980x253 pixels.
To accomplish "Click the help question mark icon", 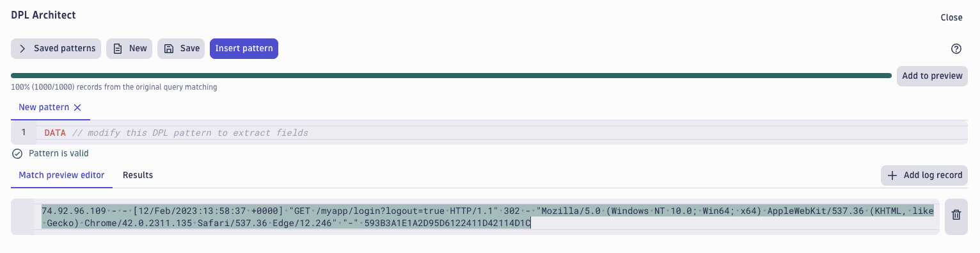I will pyautogui.click(x=956, y=49).
